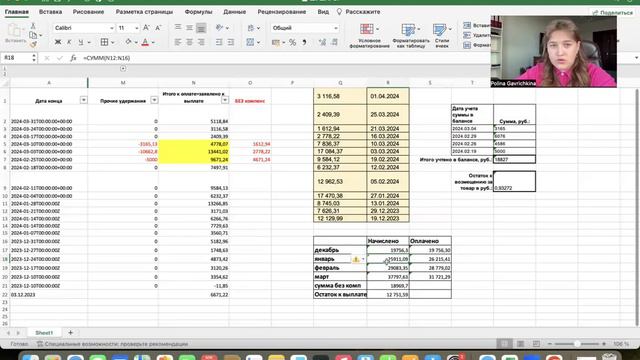Open the borders dropdown arrow
Image resolution: width=640 pixels, height=360 pixels.
[x=113, y=42]
